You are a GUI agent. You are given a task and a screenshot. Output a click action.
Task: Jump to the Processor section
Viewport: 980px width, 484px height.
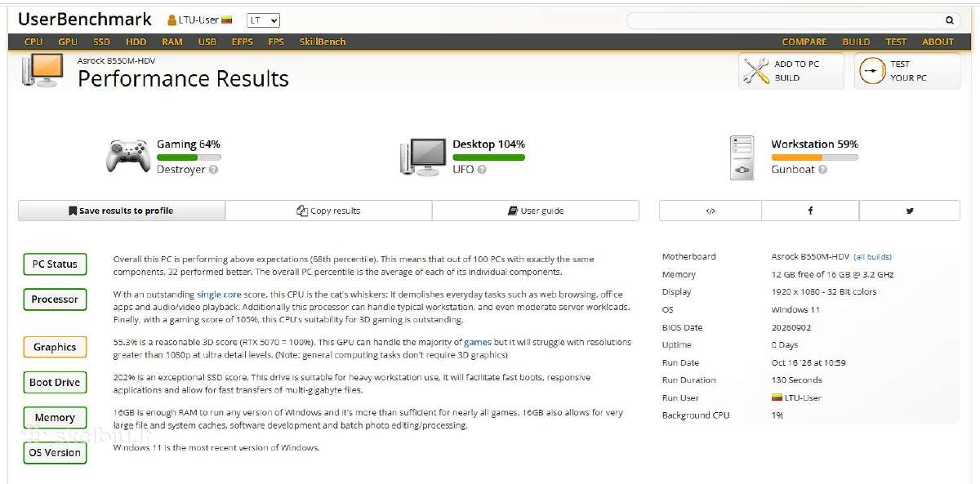(55, 300)
